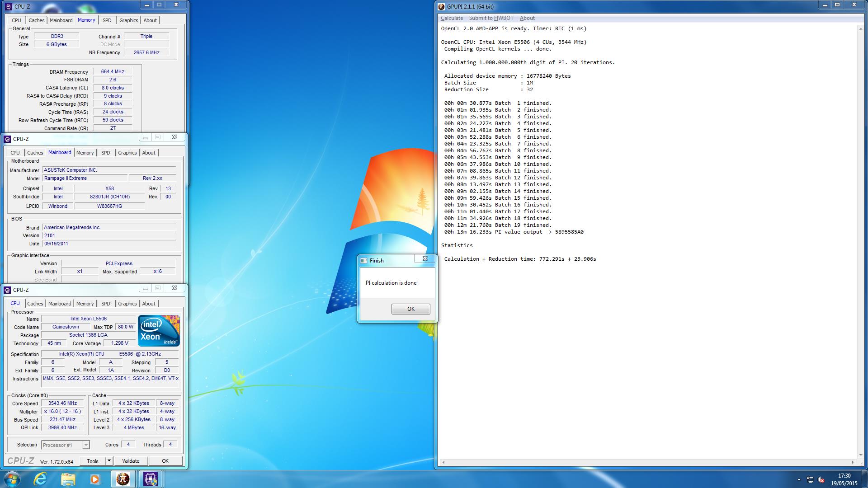Image resolution: width=868 pixels, height=488 pixels.
Task: Click the Bus Speed 221.47 MHz value
Action: tap(62, 420)
